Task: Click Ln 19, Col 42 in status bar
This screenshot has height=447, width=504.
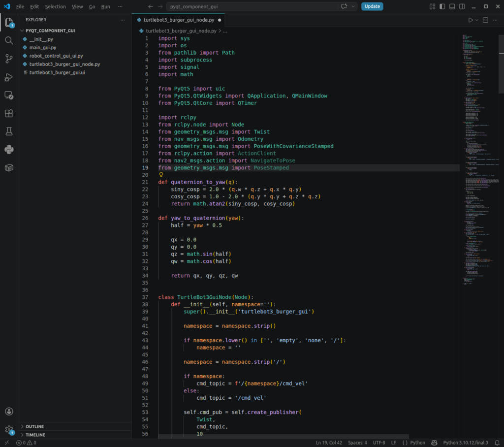Action: point(328,443)
